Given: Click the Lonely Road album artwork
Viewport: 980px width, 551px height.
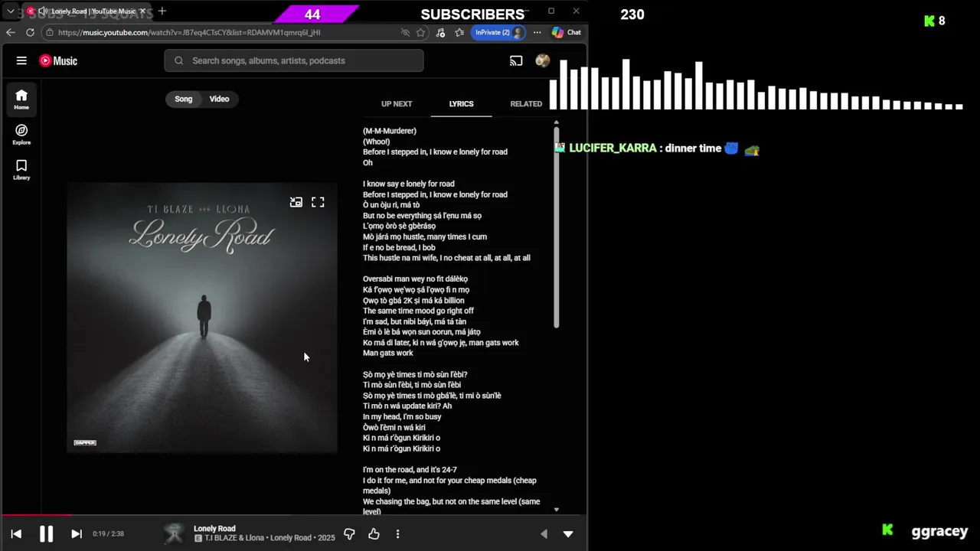Looking at the screenshot, I should tap(202, 318).
